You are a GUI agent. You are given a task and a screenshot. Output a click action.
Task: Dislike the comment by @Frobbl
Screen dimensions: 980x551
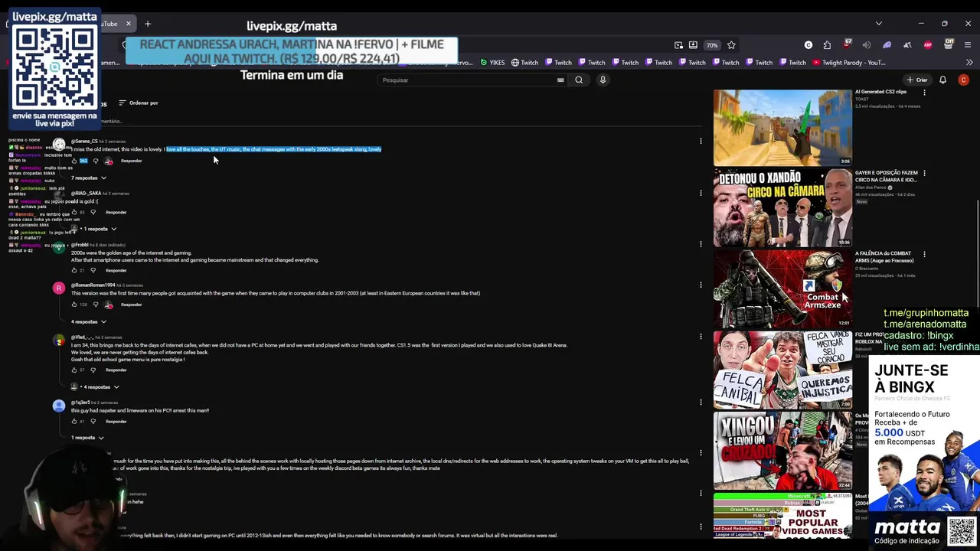[93, 270]
